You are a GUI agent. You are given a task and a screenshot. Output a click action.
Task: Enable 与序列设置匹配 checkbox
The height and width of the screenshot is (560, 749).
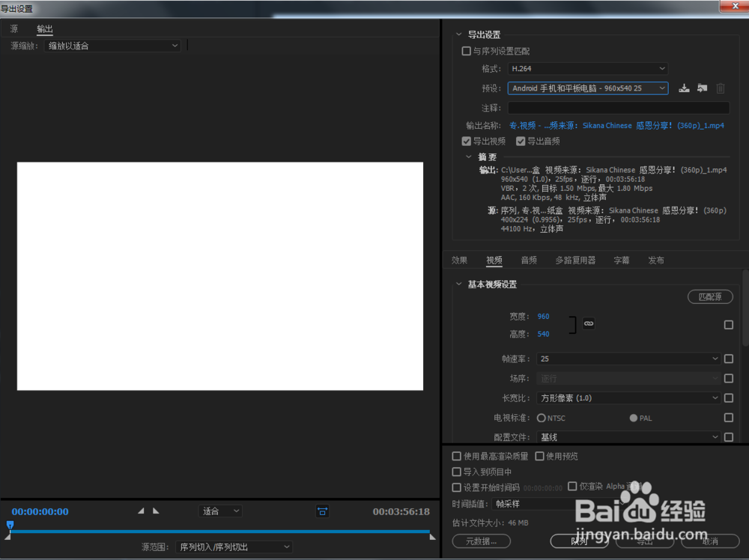point(466,51)
